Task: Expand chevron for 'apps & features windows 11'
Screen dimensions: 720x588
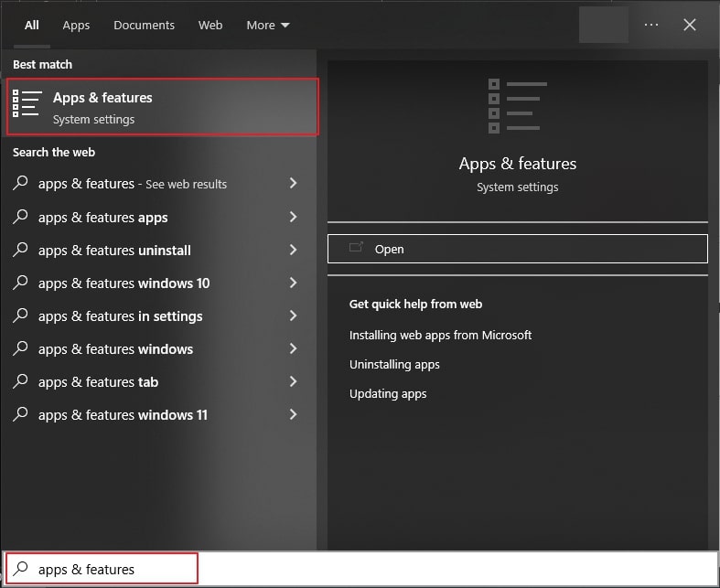Action: [293, 414]
